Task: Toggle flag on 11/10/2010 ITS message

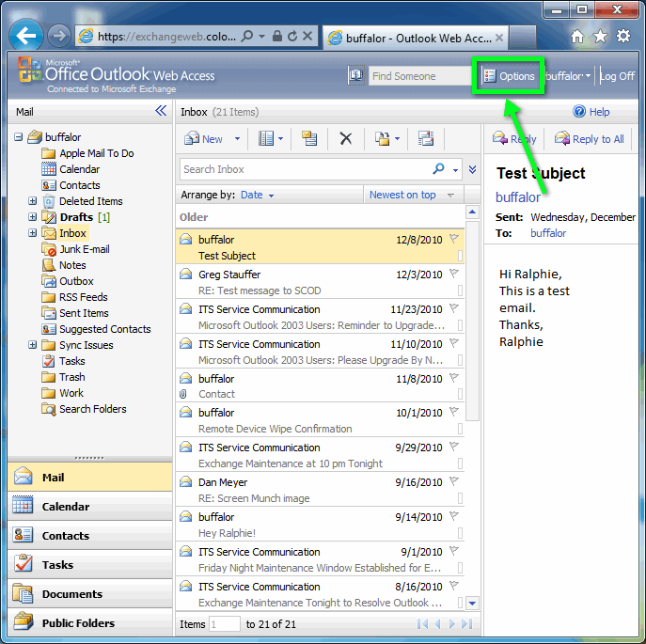Action: pyautogui.click(x=453, y=343)
